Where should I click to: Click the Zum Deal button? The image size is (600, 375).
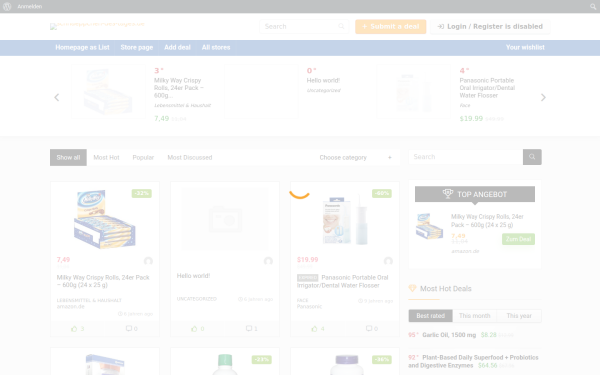[x=518, y=239]
